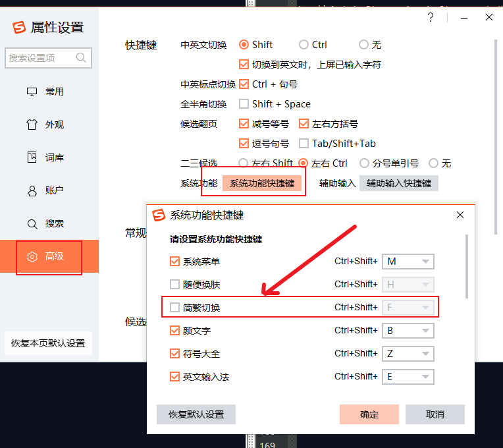Open the 常用 settings section
Viewport: 503px width, 448px height.
point(49,92)
